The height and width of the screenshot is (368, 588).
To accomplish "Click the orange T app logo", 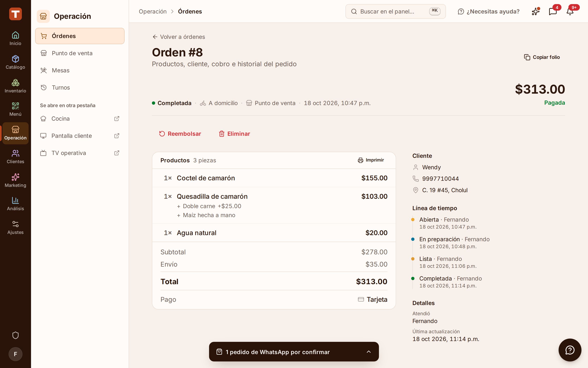I will (x=15, y=14).
